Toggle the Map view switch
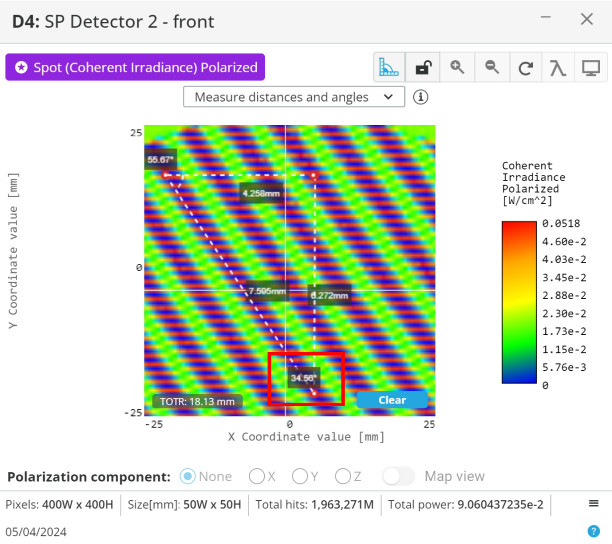612x544 pixels. 398,476
